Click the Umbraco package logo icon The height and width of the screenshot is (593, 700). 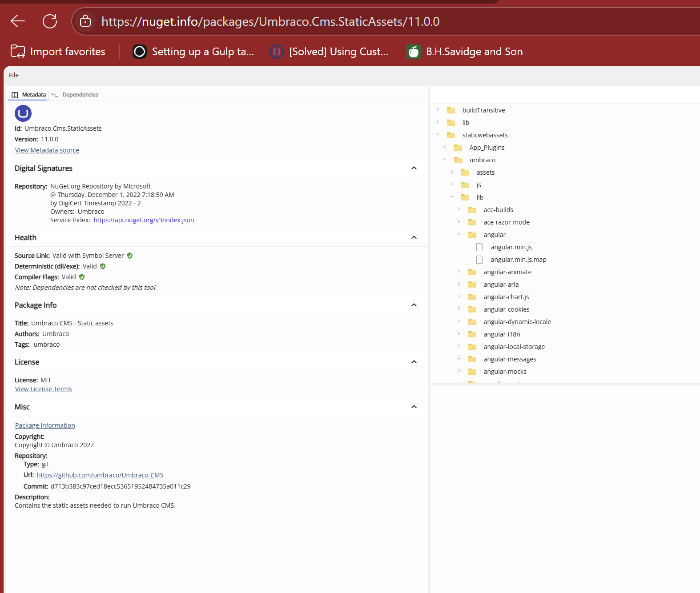click(23, 113)
